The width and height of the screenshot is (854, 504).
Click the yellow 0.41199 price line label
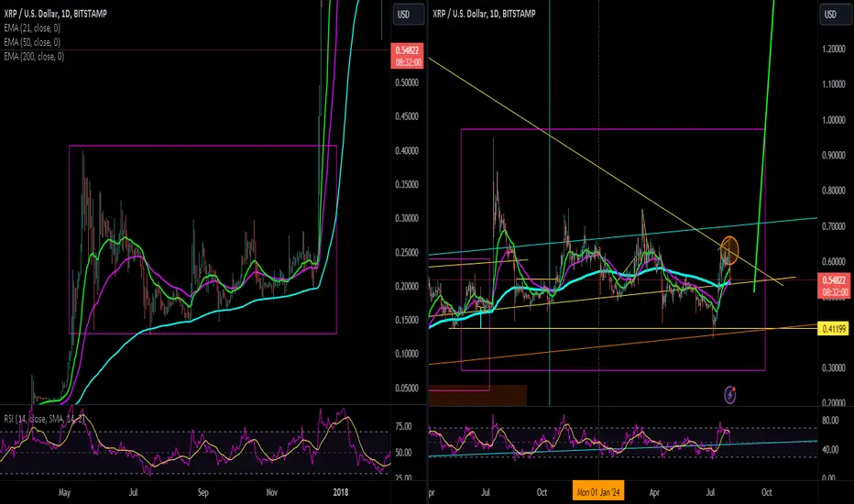[833, 329]
